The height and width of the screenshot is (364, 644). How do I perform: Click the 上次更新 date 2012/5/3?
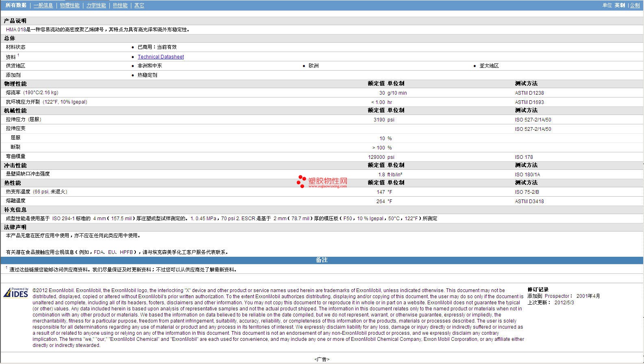(564, 303)
